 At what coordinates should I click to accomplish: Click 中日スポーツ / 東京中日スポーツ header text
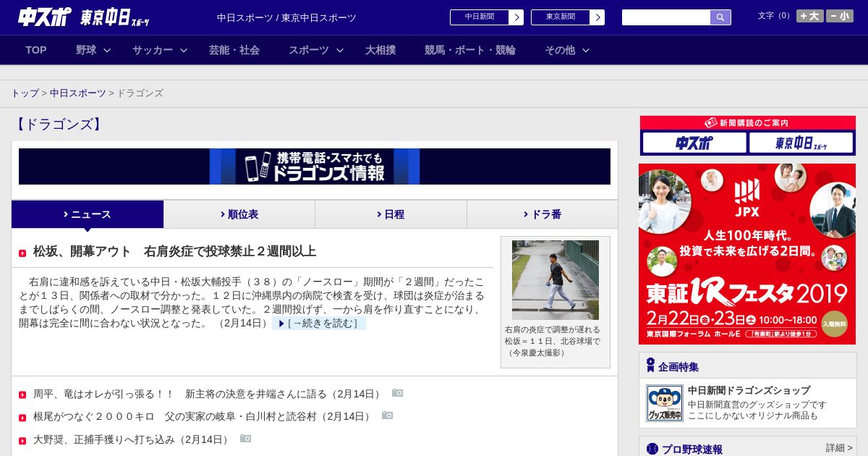pyautogui.click(x=286, y=17)
